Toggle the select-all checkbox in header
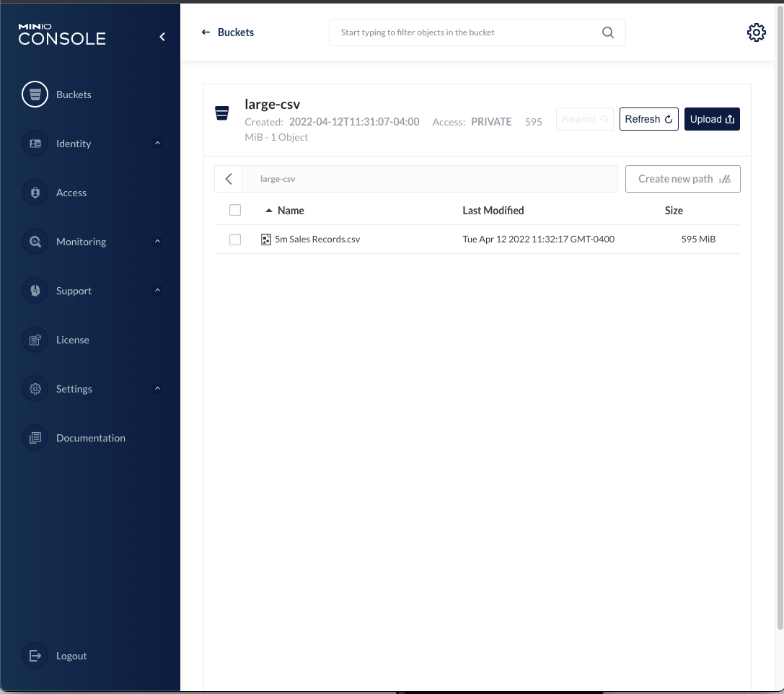This screenshot has height=694, width=784. [235, 211]
